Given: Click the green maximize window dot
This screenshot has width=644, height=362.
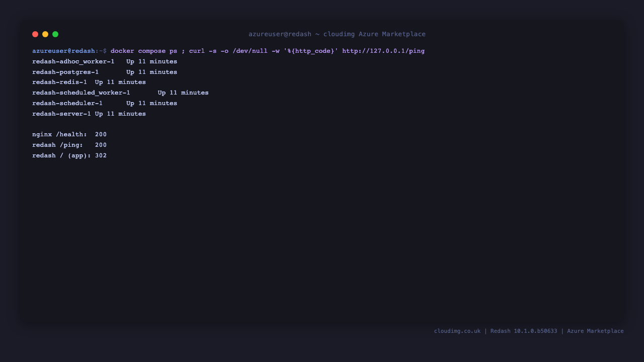Looking at the screenshot, I should [55, 34].
